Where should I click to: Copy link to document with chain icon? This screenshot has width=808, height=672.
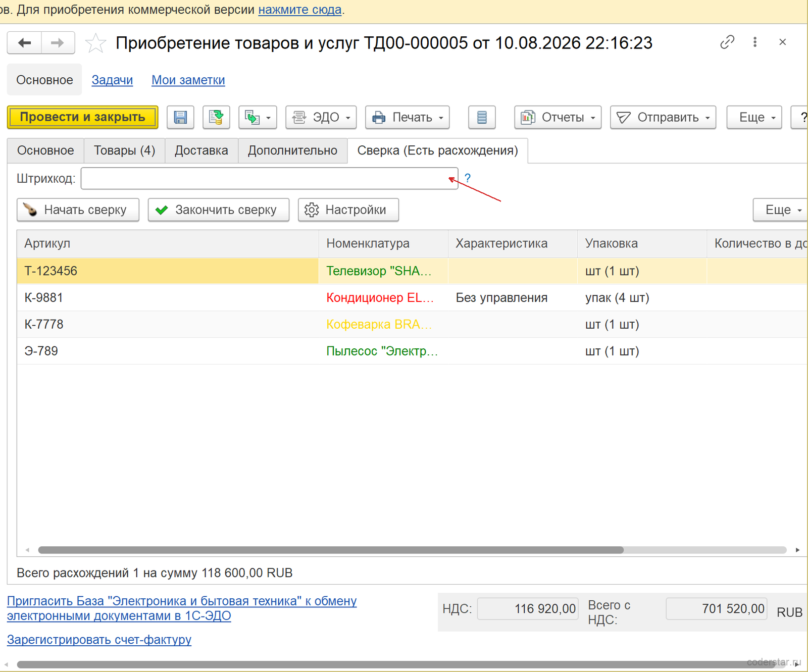[x=727, y=42]
